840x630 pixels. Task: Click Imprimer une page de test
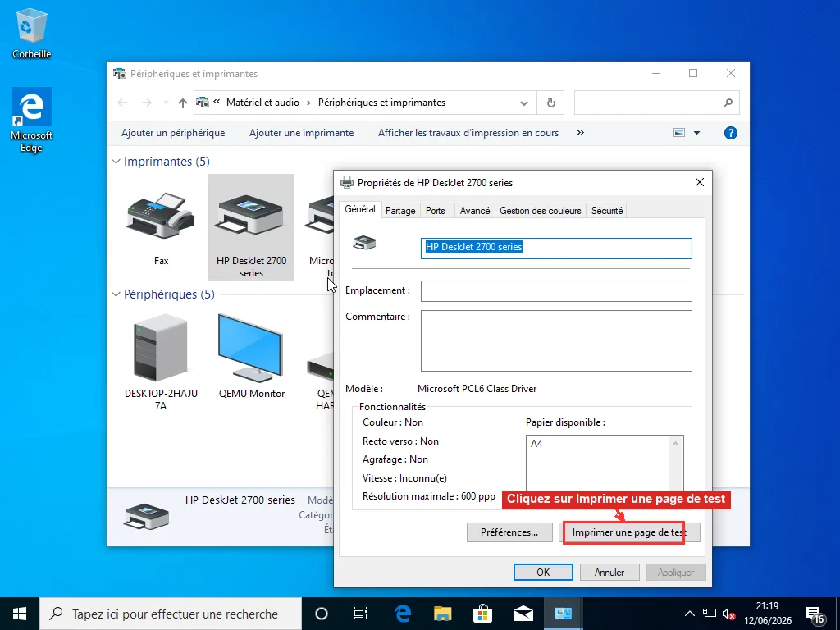point(629,532)
